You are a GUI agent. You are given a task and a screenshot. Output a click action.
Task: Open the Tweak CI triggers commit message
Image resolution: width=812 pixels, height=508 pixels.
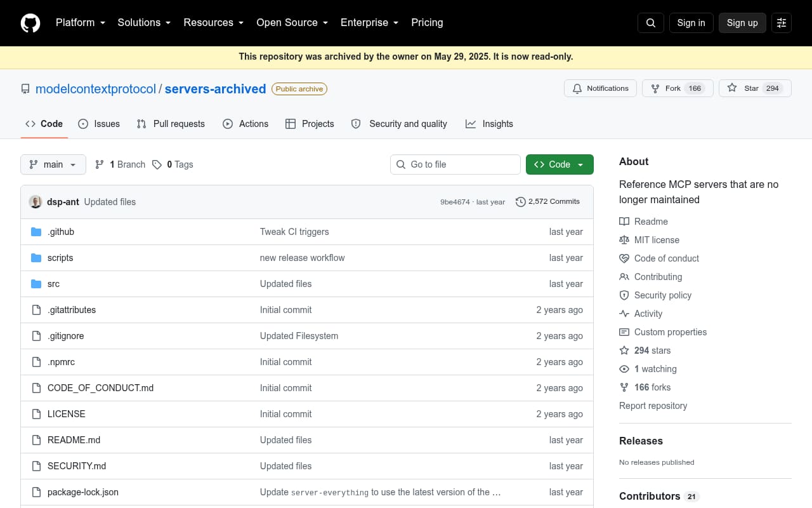[294, 232]
